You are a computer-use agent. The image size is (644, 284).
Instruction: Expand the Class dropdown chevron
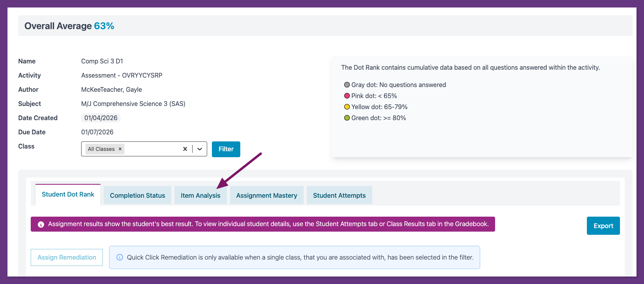tap(200, 149)
